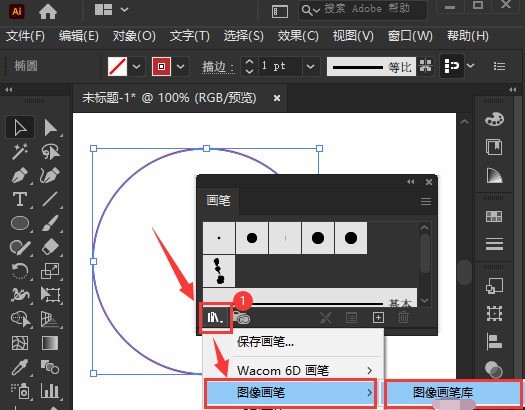Screen dimensions: 525x410
Task: Open the stroke color dropdown arrow
Action: 180,66
